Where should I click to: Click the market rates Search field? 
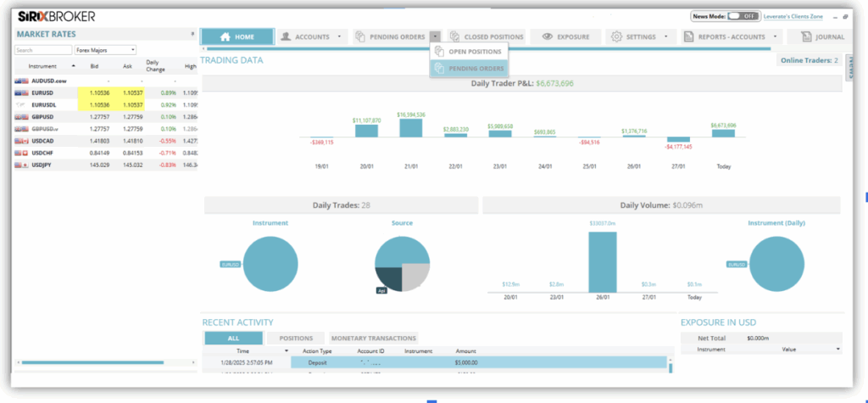click(42, 50)
